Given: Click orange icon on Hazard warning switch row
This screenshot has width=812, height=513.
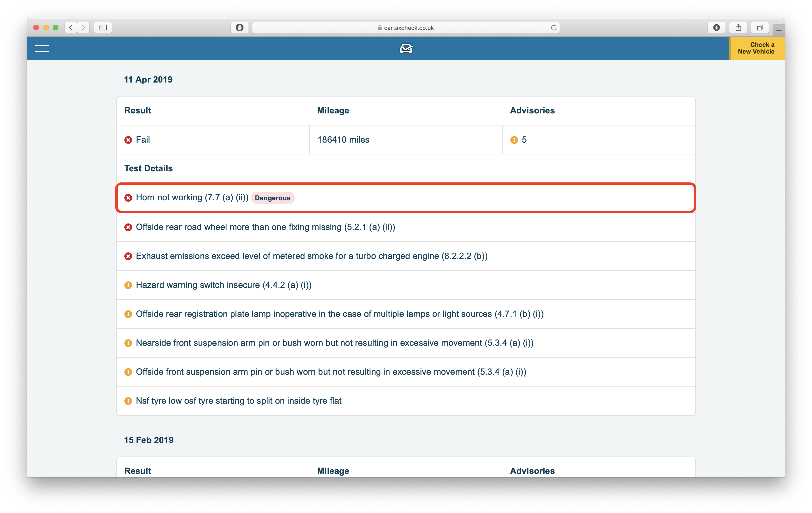Looking at the screenshot, I should (x=128, y=285).
